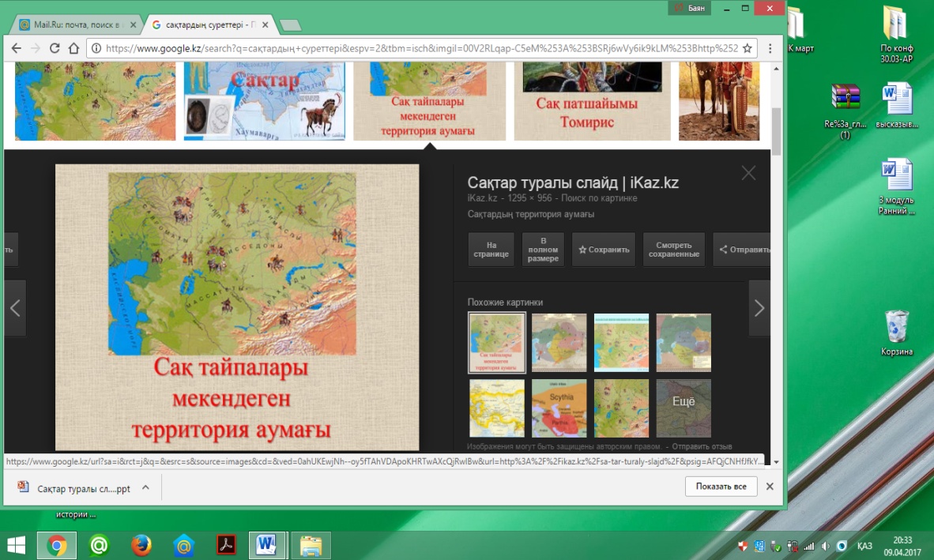The width and height of the screenshot is (934, 560).
Task: Open the Scythia map similar thumbnail
Action: click(559, 408)
